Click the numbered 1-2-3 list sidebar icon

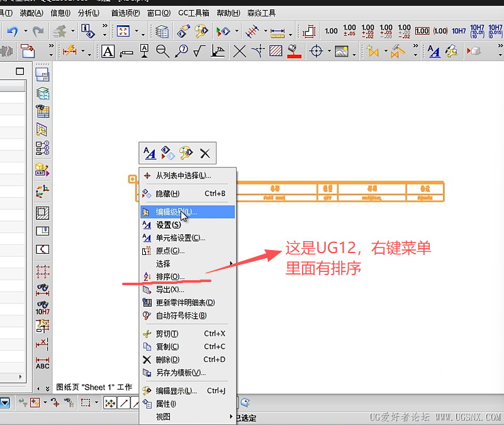point(42,148)
